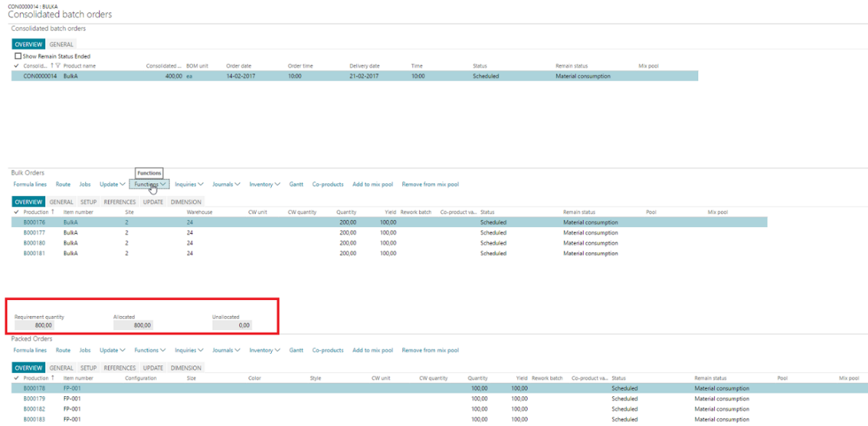This screenshot has width=868, height=426.
Task: Open the Functions dropdown in Bulk Orders
Action: click(x=149, y=184)
